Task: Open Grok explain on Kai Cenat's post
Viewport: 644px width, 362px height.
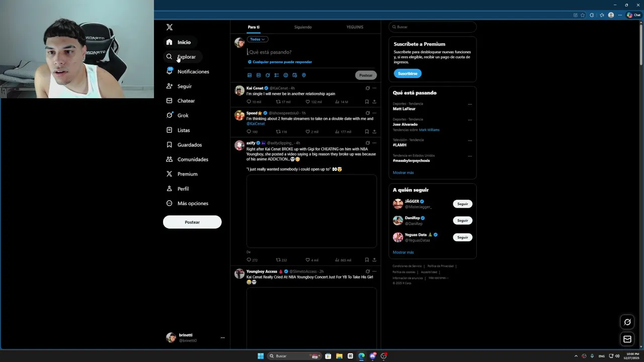Action: (x=368, y=88)
